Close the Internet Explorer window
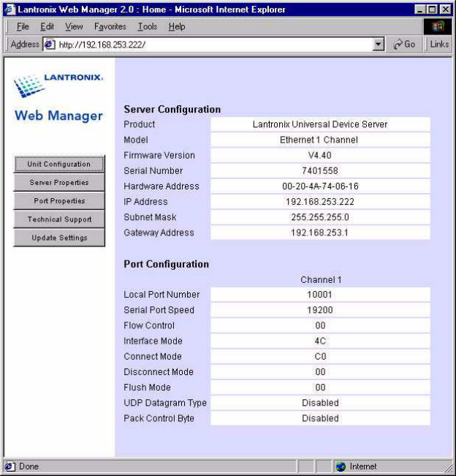Screen dimensions: 456x476 [445, 10]
